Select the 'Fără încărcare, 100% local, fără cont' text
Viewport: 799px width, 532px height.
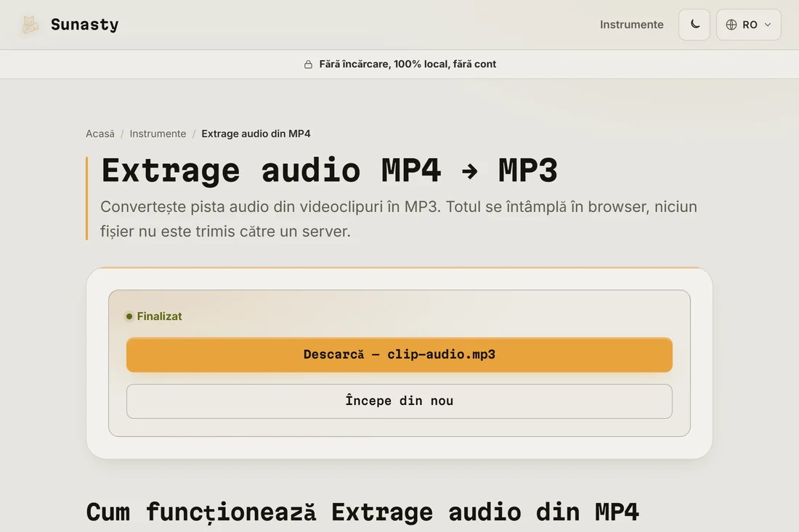[x=407, y=64]
